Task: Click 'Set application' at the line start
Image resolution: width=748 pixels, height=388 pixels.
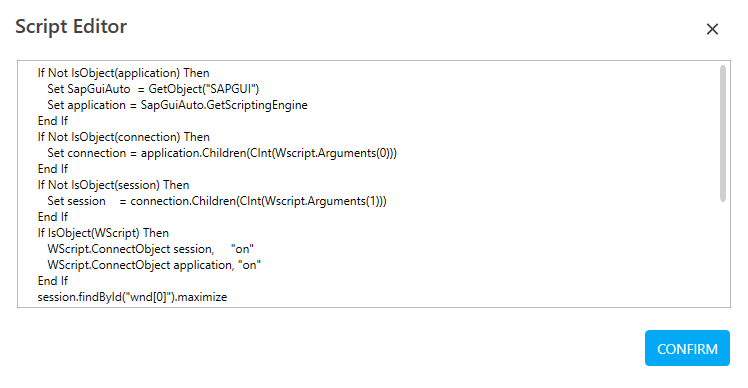Action: pyautogui.click(x=86, y=105)
